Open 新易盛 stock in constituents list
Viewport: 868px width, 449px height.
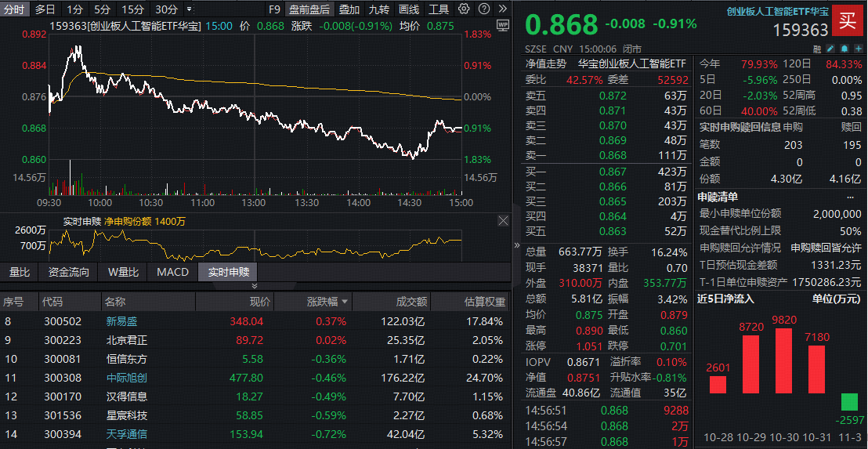(x=120, y=321)
